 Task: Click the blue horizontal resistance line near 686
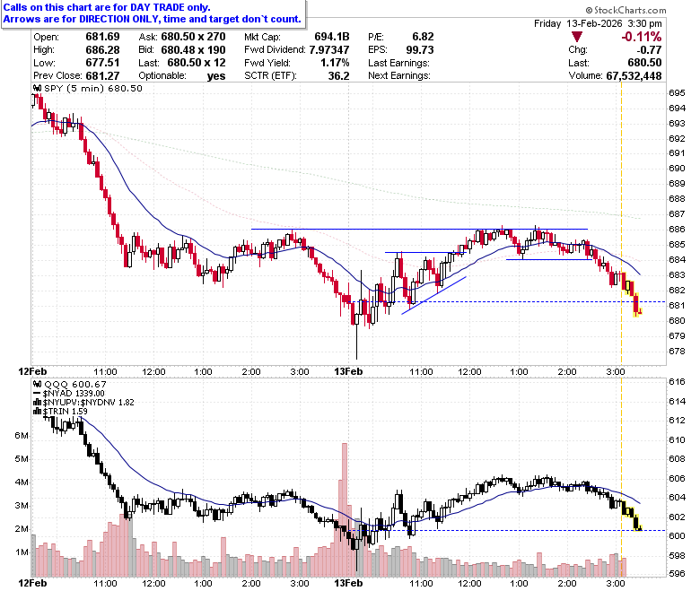point(419,229)
